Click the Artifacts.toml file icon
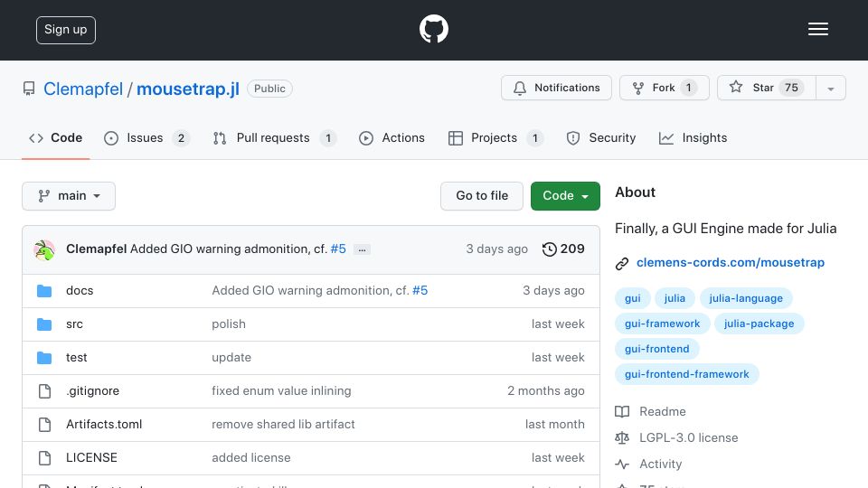Screen dimensions: 868x488 tap(45, 425)
